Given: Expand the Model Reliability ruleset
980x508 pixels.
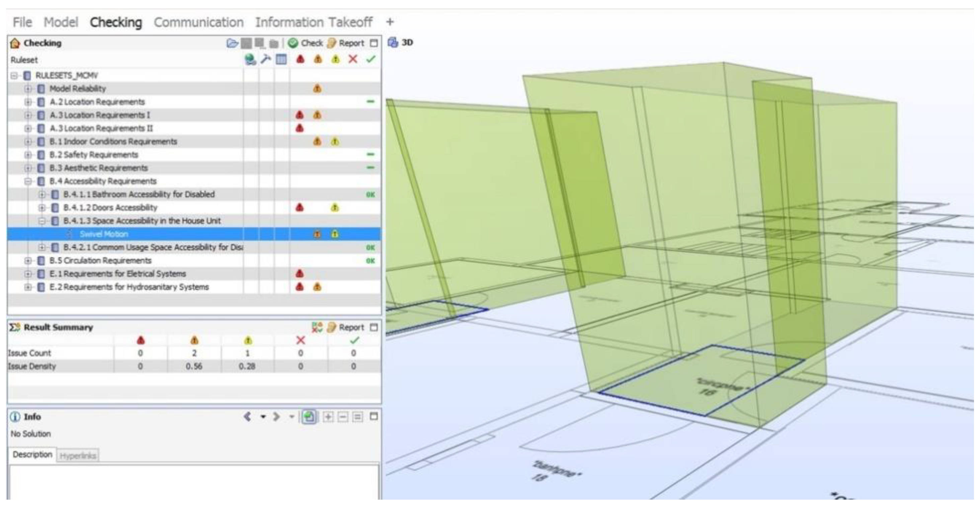Looking at the screenshot, I should coord(28,89).
